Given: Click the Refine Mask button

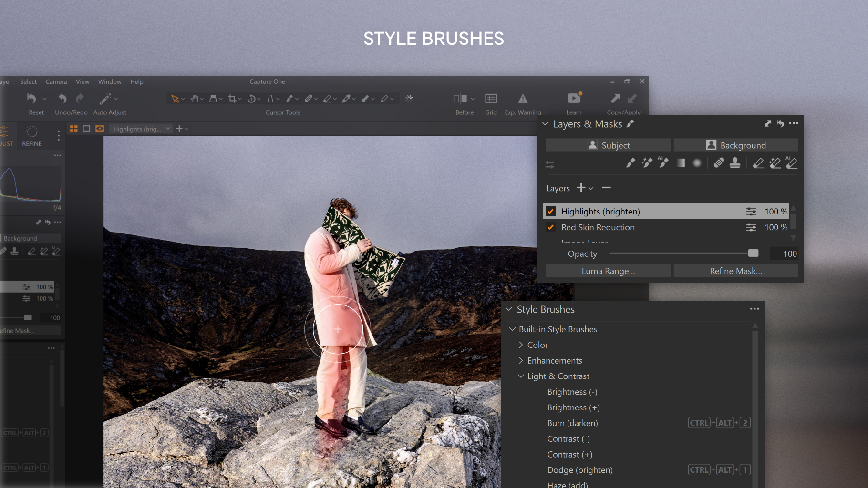Looking at the screenshot, I should [x=736, y=271].
